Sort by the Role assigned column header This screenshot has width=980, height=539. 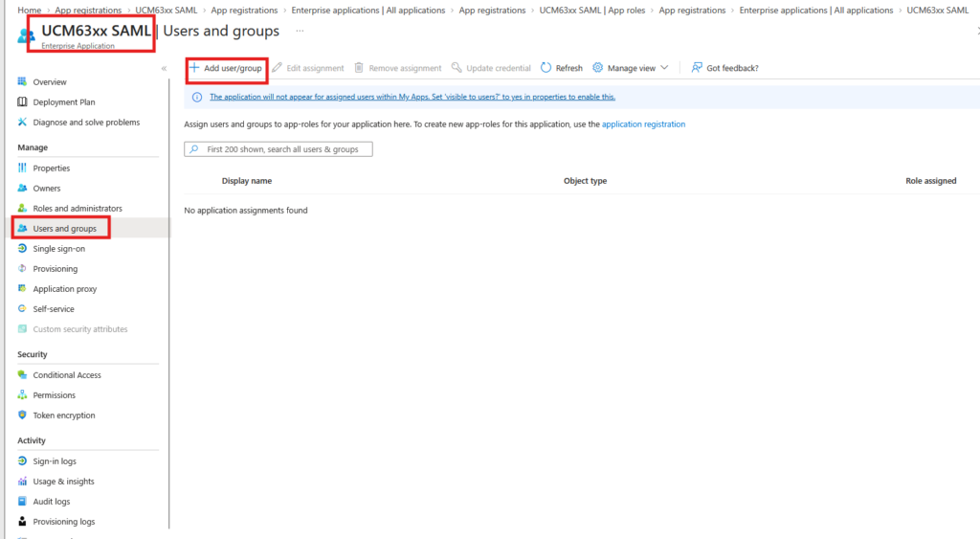coord(930,181)
